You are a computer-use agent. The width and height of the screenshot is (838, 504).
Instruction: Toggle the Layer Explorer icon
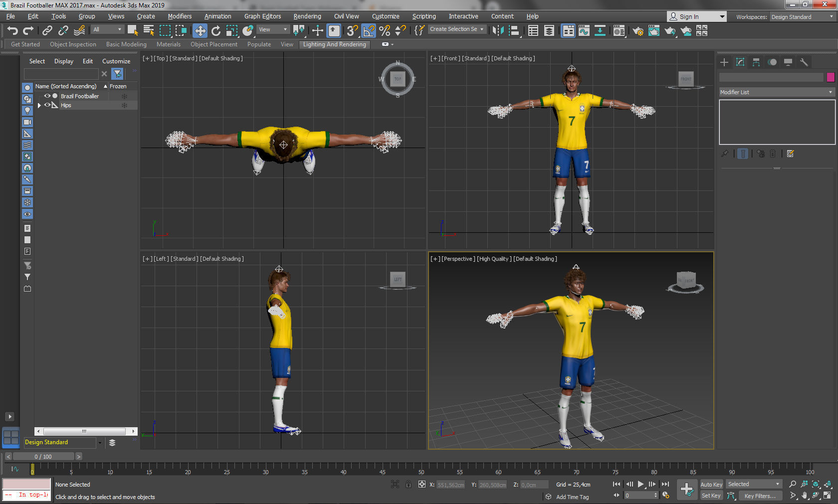point(549,30)
